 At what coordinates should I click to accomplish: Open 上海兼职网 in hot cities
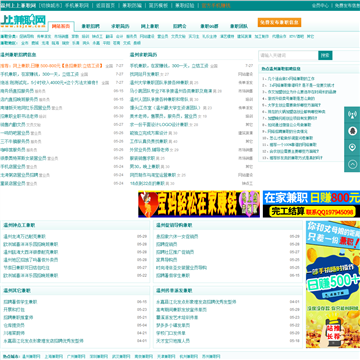point(54,356)
